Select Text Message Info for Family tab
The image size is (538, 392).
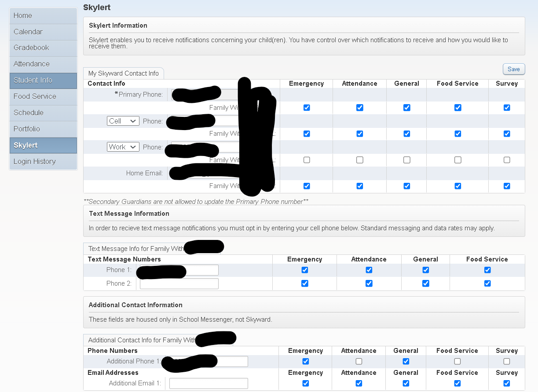tap(152, 249)
